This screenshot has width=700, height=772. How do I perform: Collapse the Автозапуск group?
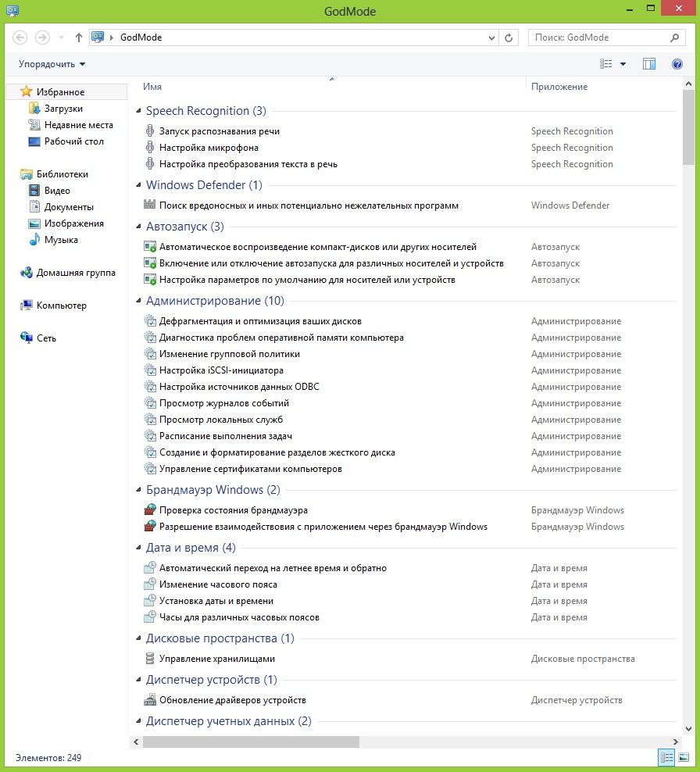pos(138,227)
